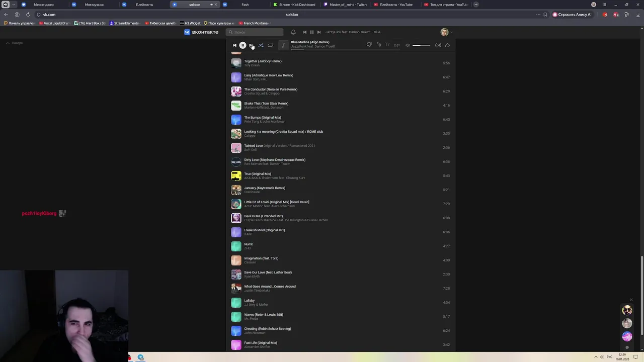The height and width of the screenshot is (362, 644).
Task: Click the browser bookmark icon in address bar
Action: [545, 15]
